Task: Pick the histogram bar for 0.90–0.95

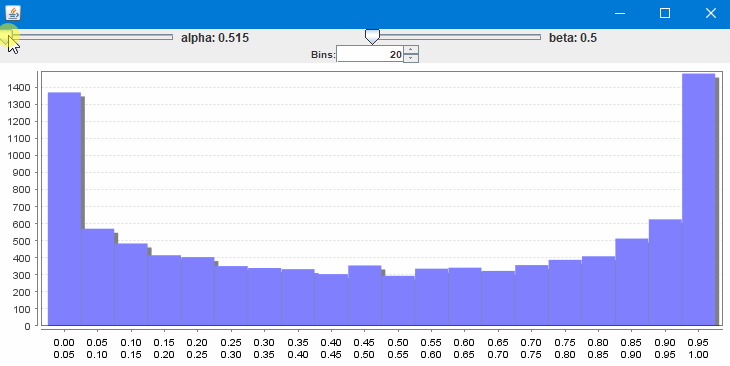Action: [x=665, y=272]
